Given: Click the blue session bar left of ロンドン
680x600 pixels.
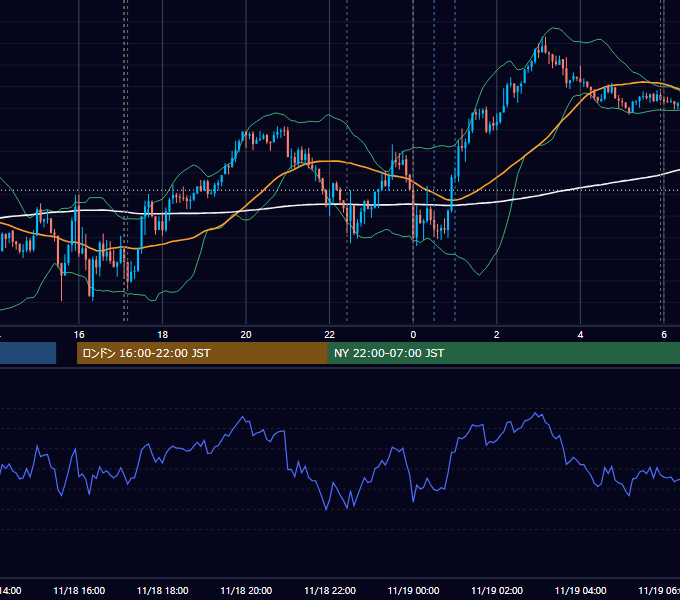Looking at the screenshot, I should [x=28, y=353].
